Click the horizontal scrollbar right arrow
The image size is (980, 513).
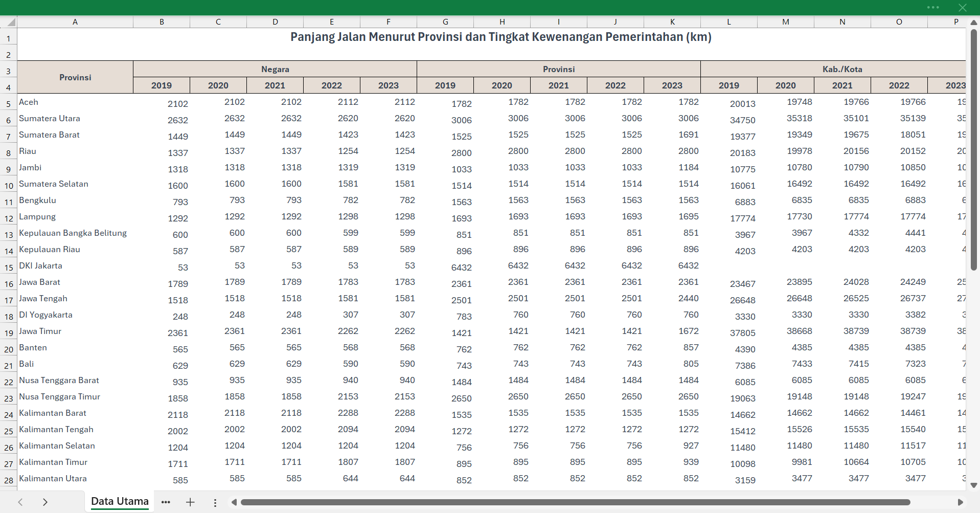click(x=960, y=502)
